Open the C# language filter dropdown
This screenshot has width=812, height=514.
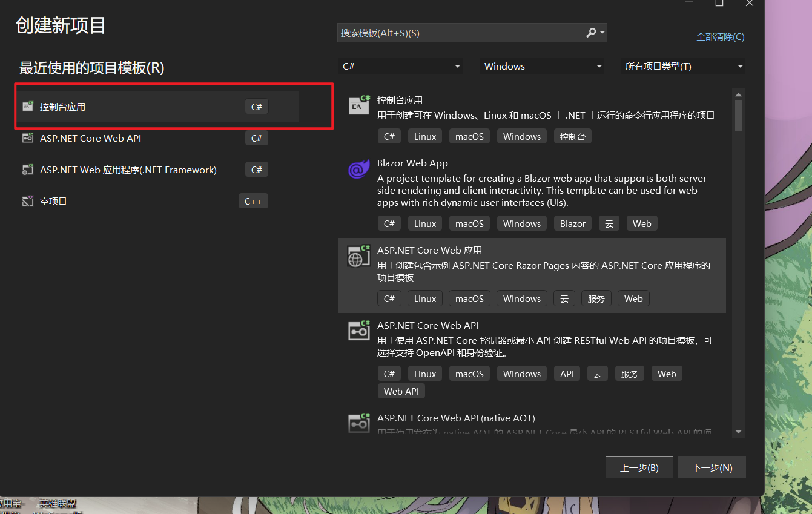pyautogui.click(x=400, y=66)
